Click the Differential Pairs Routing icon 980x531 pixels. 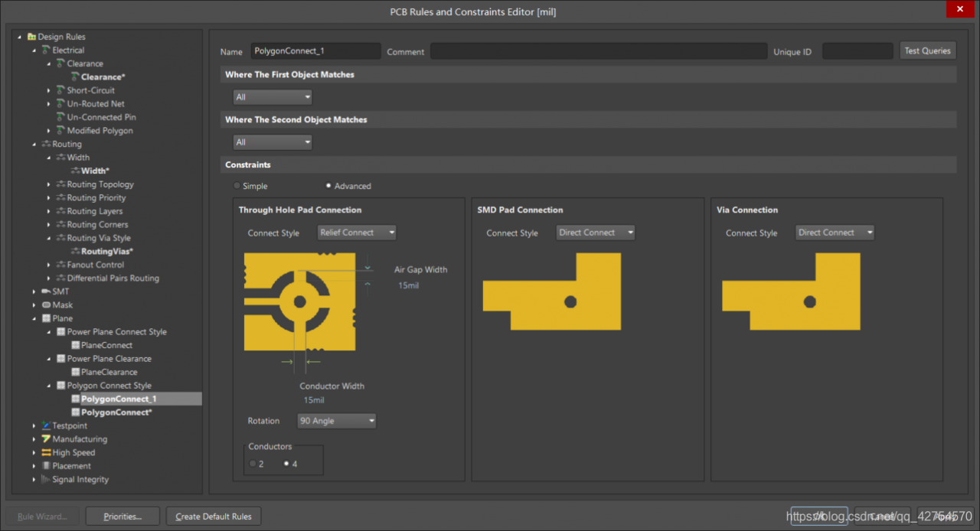(60, 279)
